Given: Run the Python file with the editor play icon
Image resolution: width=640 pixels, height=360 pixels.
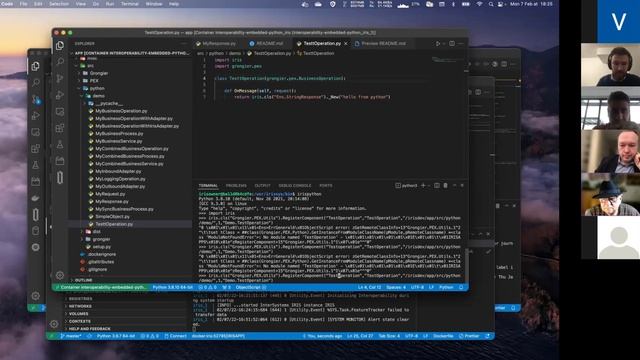Looking at the screenshot, I should 438,43.
